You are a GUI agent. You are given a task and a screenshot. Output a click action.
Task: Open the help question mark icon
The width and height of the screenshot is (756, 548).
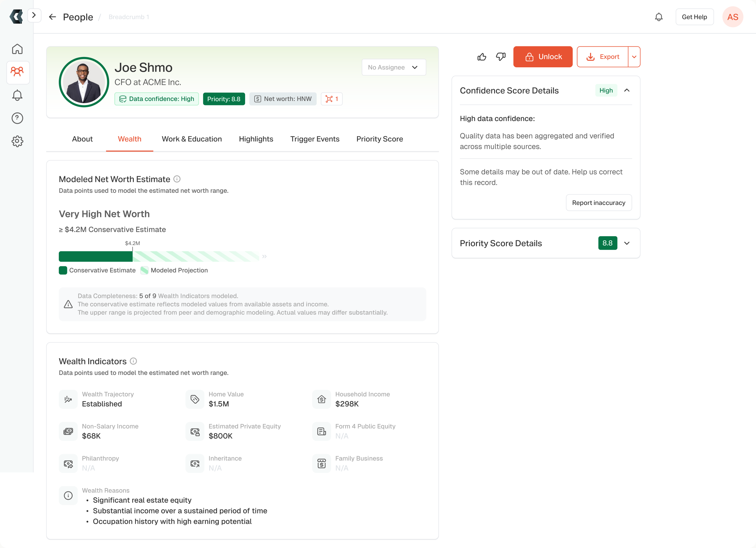(x=17, y=118)
